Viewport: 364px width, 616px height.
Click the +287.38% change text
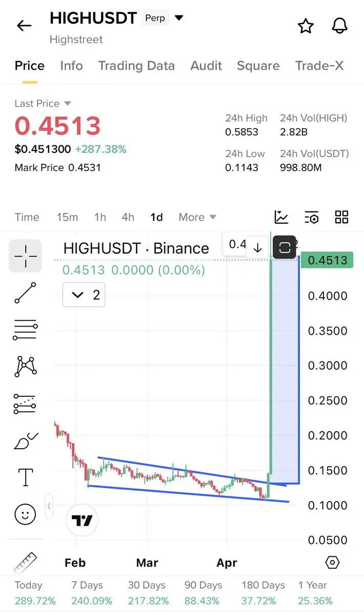(100, 149)
